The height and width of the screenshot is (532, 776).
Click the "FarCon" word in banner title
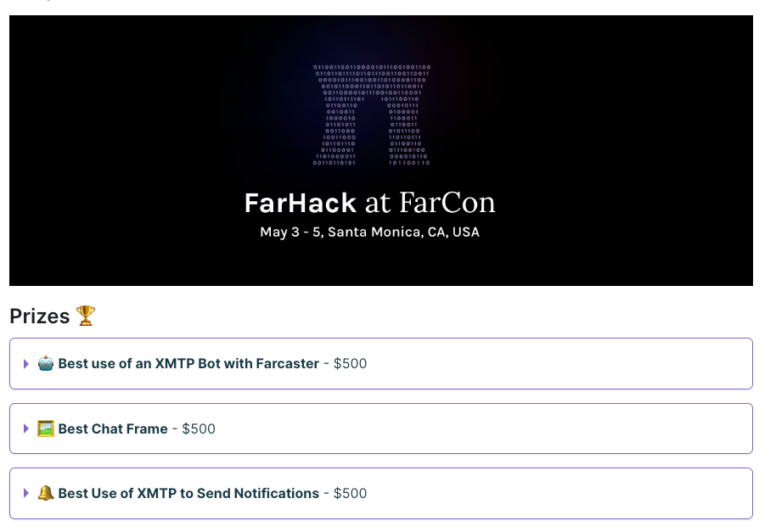pyautogui.click(x=447, y=203)
